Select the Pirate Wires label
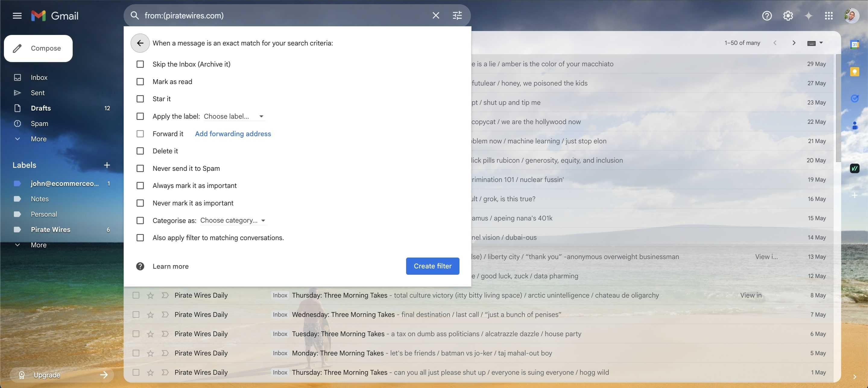868x388 pixels. pos(51,230)
